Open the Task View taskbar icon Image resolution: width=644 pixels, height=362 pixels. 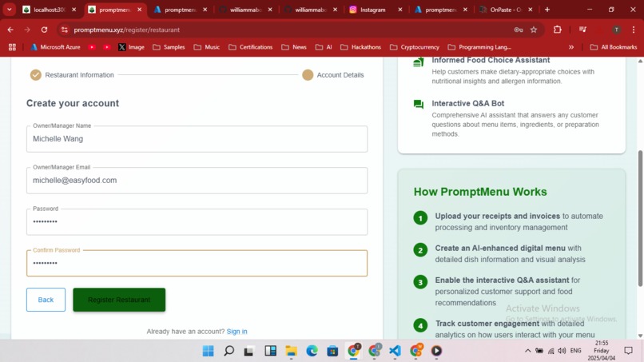pos(249,351)
